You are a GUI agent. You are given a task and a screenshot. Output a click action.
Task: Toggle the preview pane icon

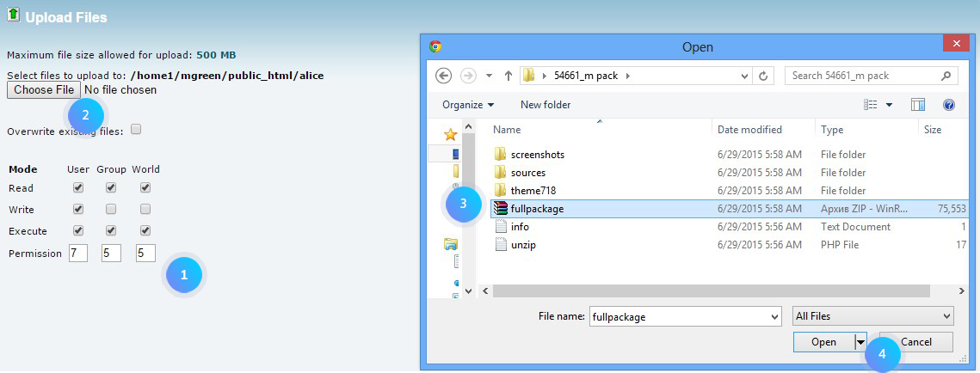pyautogui.click(x=918, y=105)
